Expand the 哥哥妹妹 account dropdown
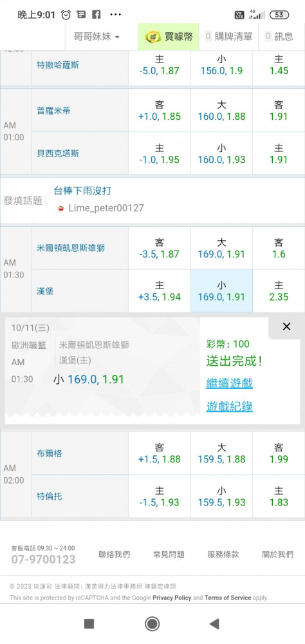The width and height of the screenshot is (305, 644). pyautogui.click(x=97, y=37)
